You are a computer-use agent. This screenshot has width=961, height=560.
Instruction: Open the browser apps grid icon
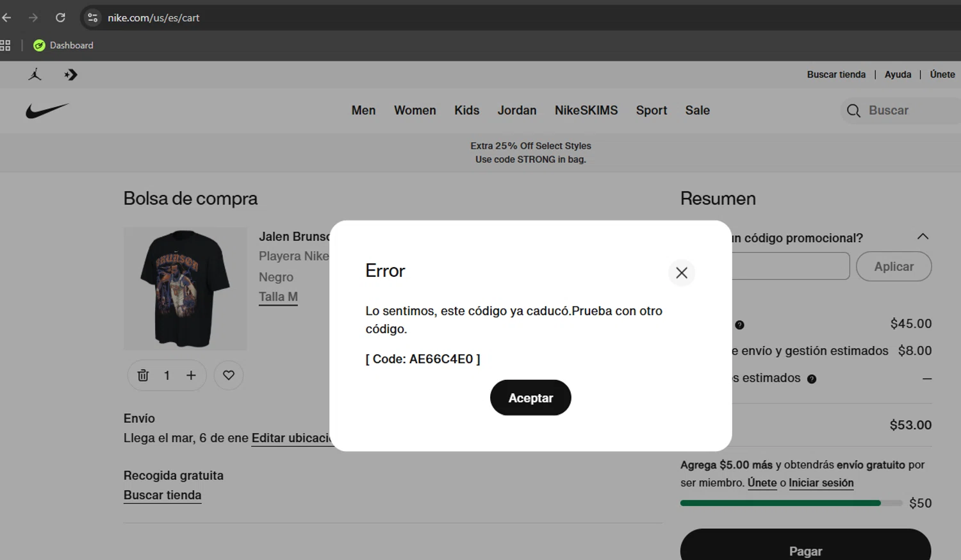[x=5, y=45]
